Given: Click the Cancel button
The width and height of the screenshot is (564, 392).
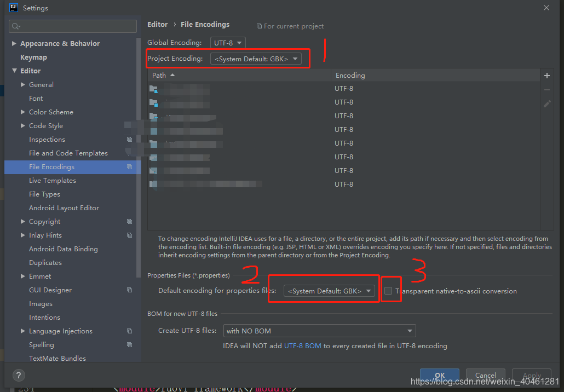Looking at the screenshot, I should pyautogui.click(x=486, y=376).
